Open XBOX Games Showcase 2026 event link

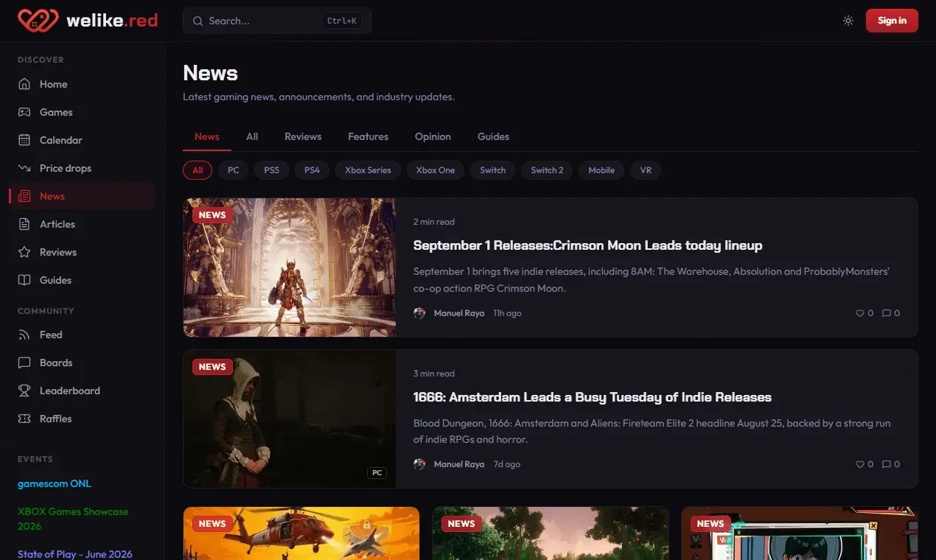[x=73, y=519]
